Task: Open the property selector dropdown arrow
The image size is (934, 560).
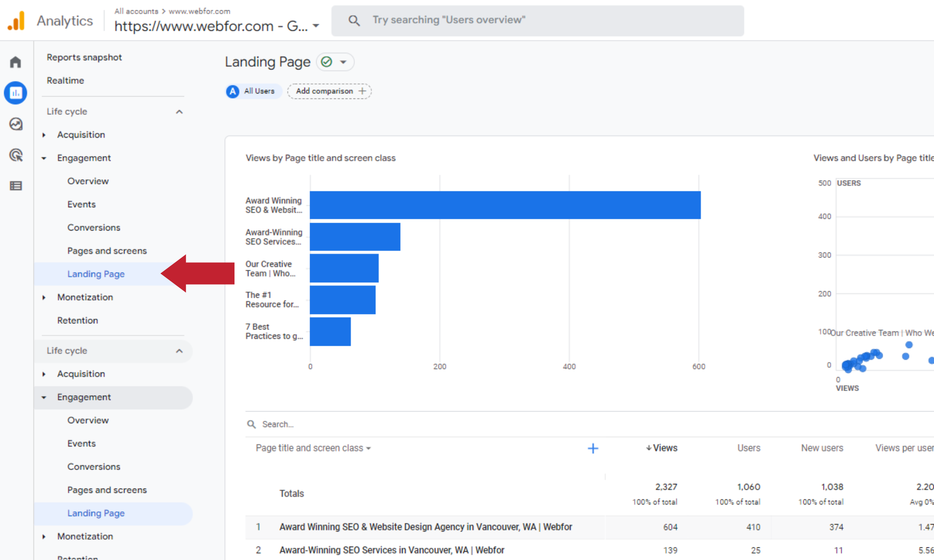Action: pyautogui.click(x=316, y=26)
